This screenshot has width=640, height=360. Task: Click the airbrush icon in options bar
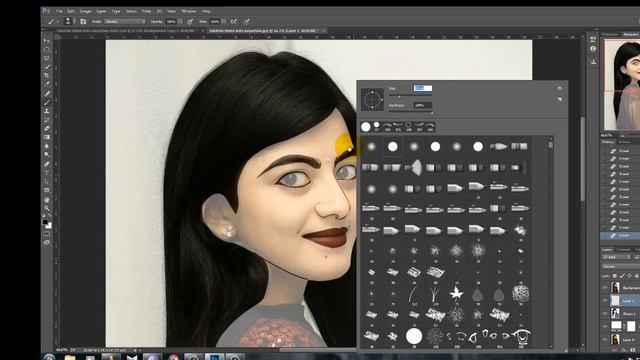[234, 21]
